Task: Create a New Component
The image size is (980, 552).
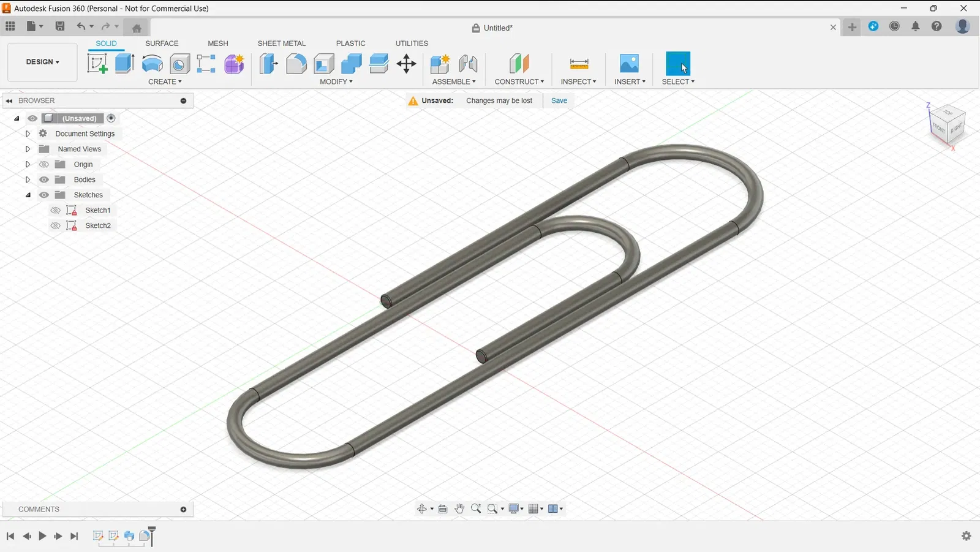Action: pos(440,64)
